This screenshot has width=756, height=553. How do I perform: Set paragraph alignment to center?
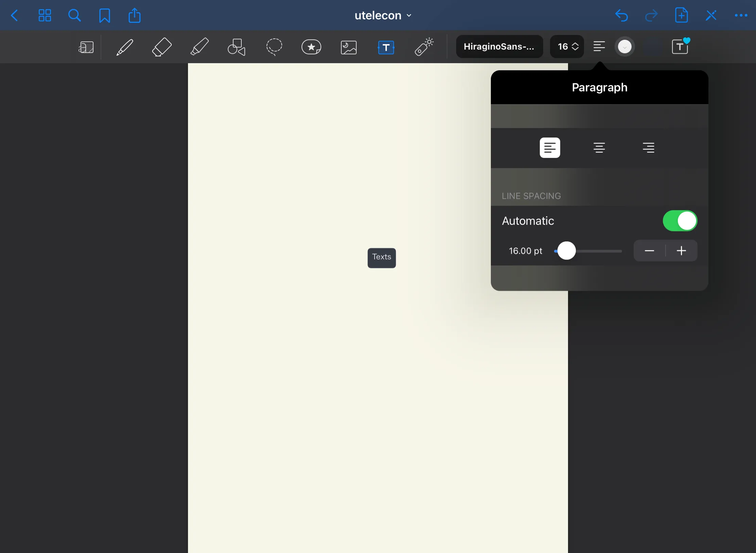coord(599,148)
